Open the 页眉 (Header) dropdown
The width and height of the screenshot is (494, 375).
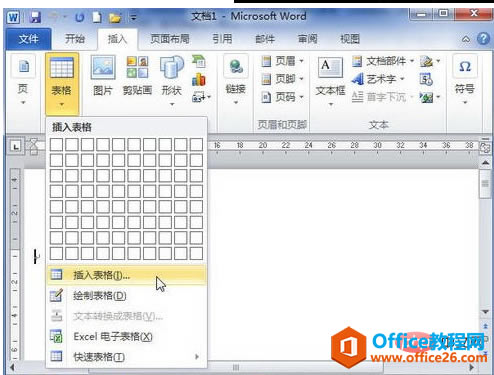tap(282, 61)
